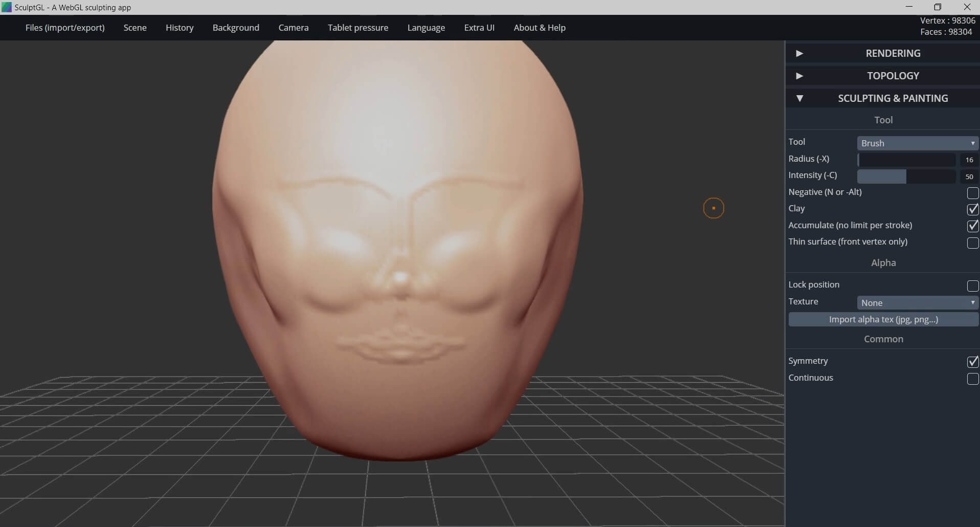This screenshot has width=980, height=527.
Task: Enable Thin surface (front vertex only)
Action: (972, 243)
